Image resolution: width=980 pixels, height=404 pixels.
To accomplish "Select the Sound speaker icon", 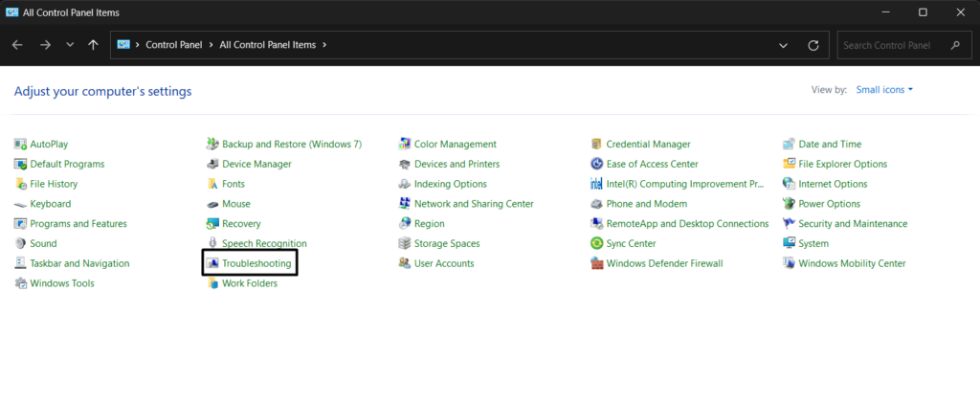I will click(21, 243).
